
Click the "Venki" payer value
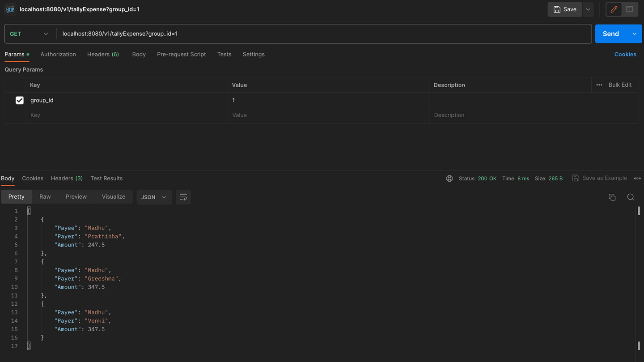coord(96,321)
